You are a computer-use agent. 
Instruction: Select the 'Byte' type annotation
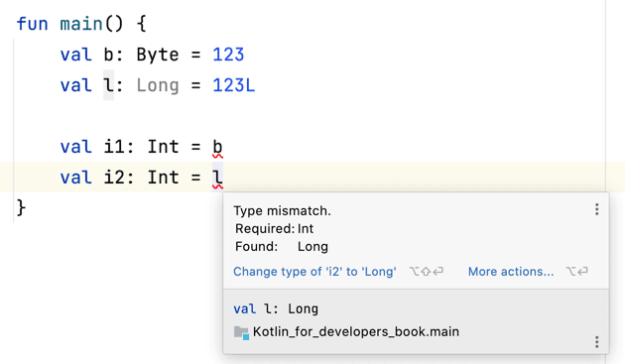pyautogui.click(x=158, y=55)
